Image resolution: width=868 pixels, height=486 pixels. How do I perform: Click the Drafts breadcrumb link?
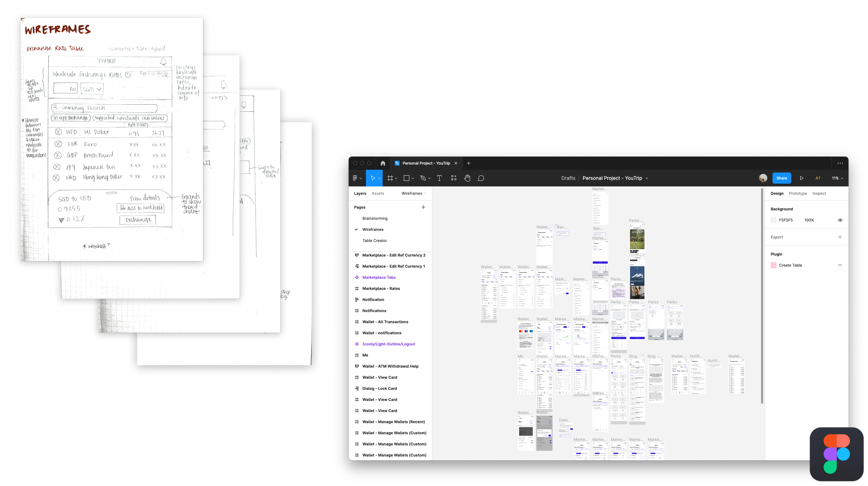click(x=568, y=178)
